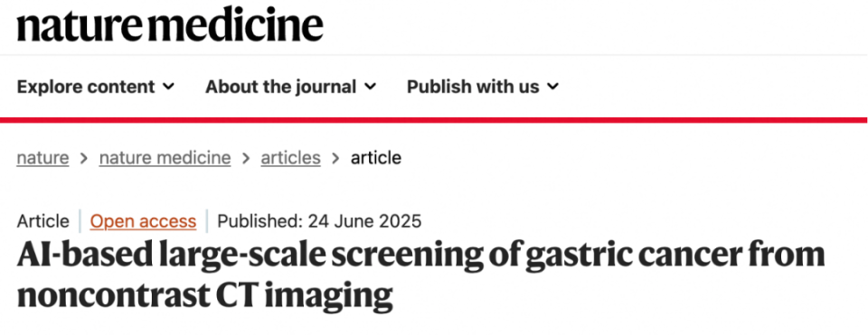Select the current article breadcrumb item
The width and height of the screenshot is (868, 335).
(376, 158)
